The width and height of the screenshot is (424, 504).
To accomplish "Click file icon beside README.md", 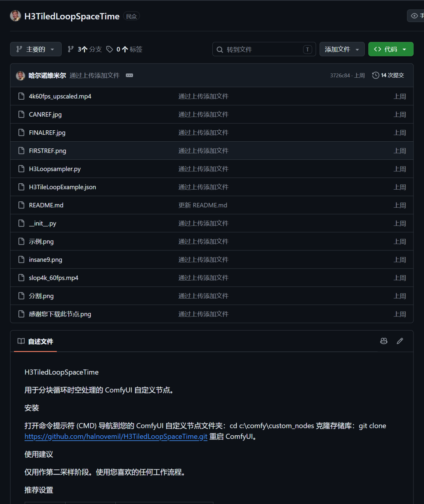I will (x=22, y=205).
